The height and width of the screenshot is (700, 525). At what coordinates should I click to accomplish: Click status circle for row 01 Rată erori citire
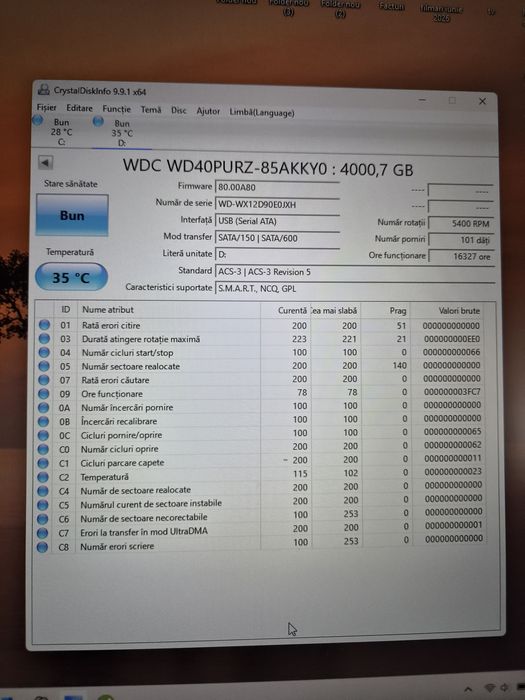coord(44,325)
